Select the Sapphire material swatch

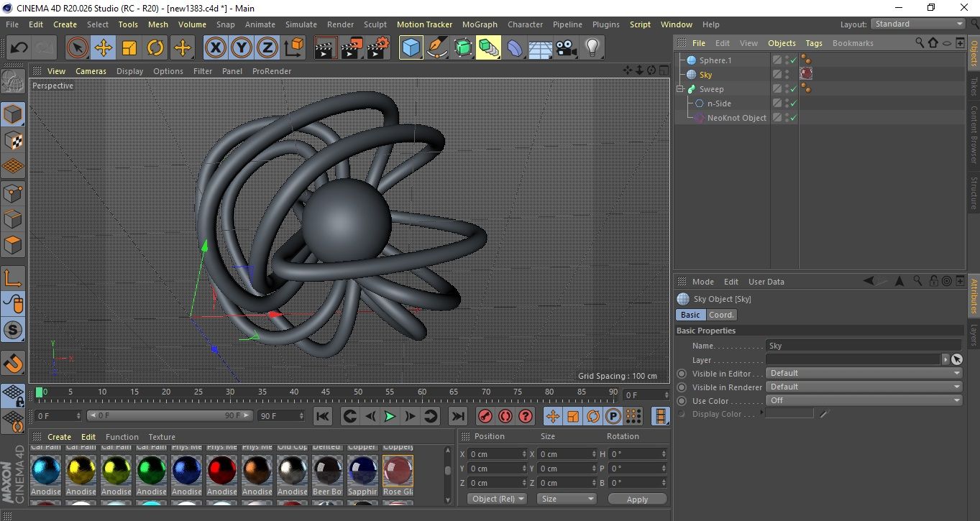pos(362,470)
